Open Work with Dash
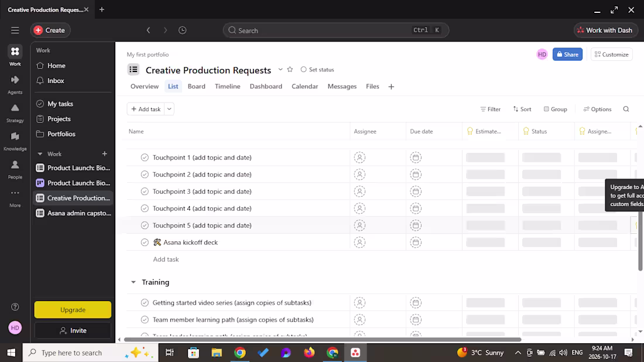Viewport: 644px width, 362px height. [606, 30]
